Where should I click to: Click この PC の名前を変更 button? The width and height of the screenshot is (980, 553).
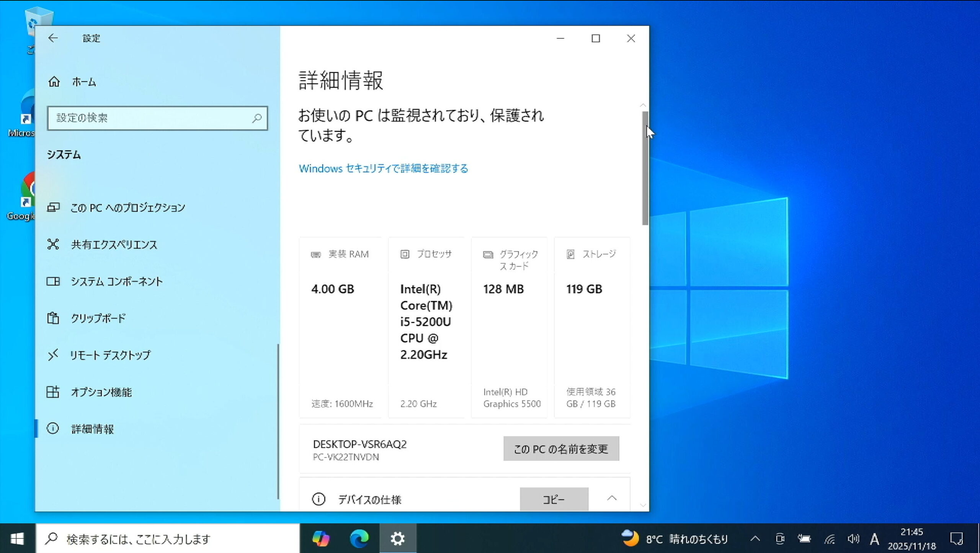pos(561,449)
